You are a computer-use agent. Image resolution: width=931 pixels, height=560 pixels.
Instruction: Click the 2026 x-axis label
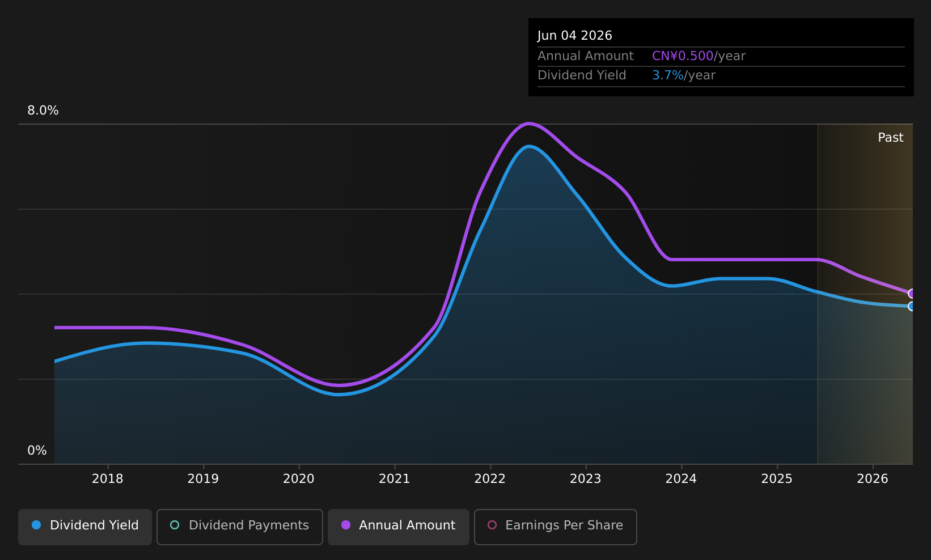click(873, 479)
